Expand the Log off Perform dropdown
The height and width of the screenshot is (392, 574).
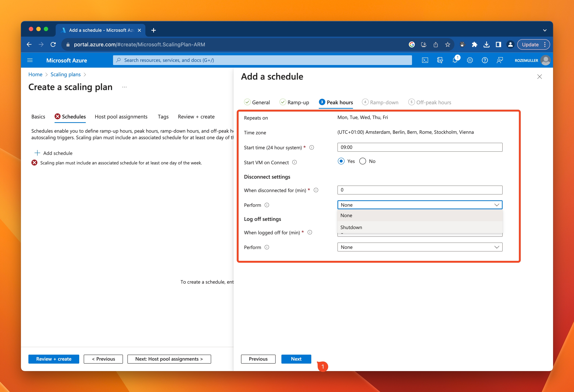[420, 247]
